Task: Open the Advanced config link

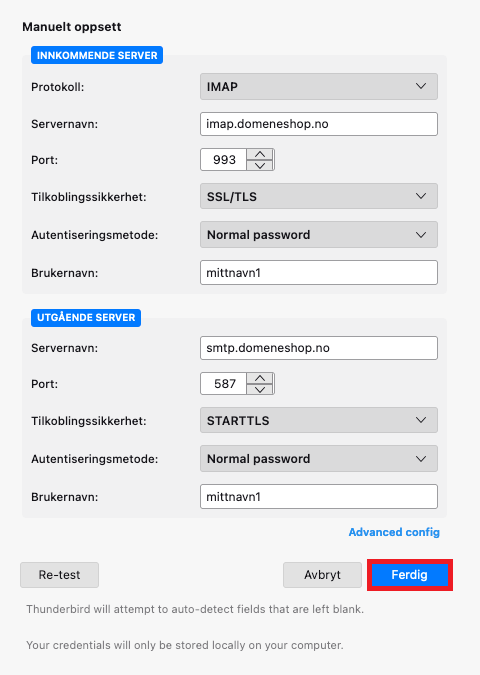Action: (x=394, y=532)
